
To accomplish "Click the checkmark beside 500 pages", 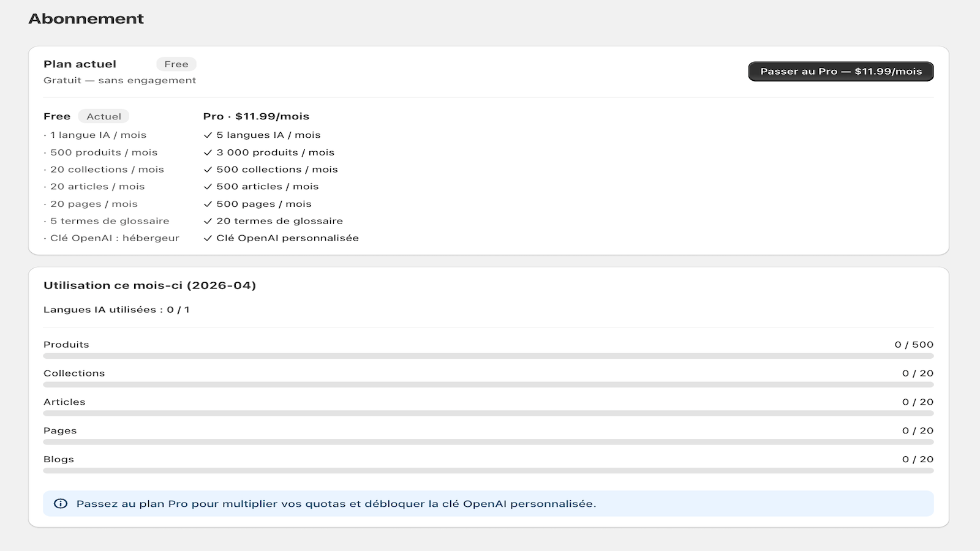I will point(208,204).
